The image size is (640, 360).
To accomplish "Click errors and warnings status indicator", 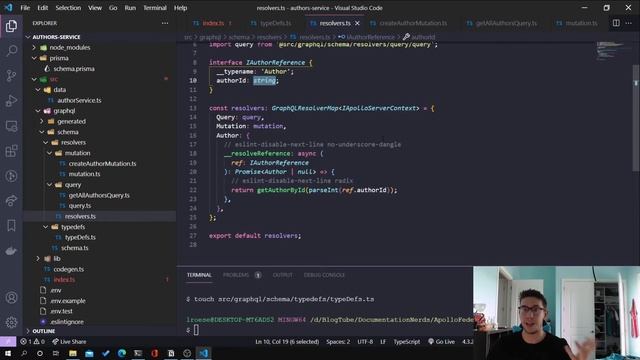I will (x=33, y=342).
